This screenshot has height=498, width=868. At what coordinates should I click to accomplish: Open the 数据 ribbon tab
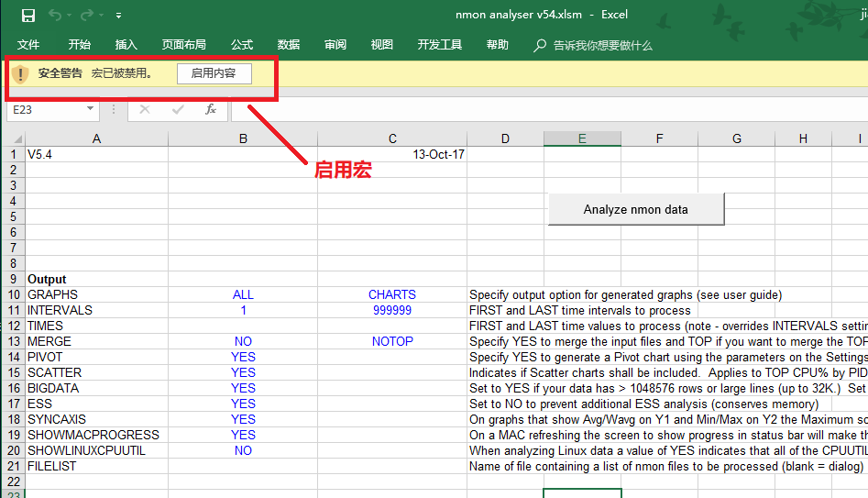click(x=289, y=45)
